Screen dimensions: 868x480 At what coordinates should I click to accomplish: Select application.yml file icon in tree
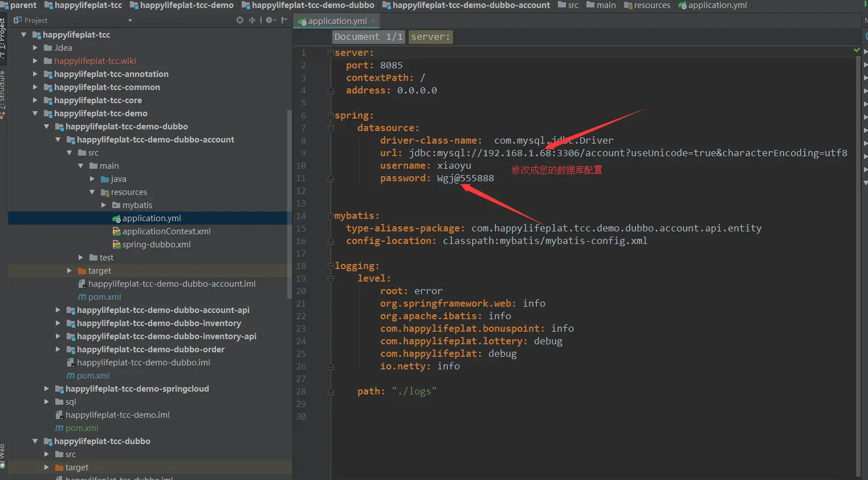tap(116, 218)
